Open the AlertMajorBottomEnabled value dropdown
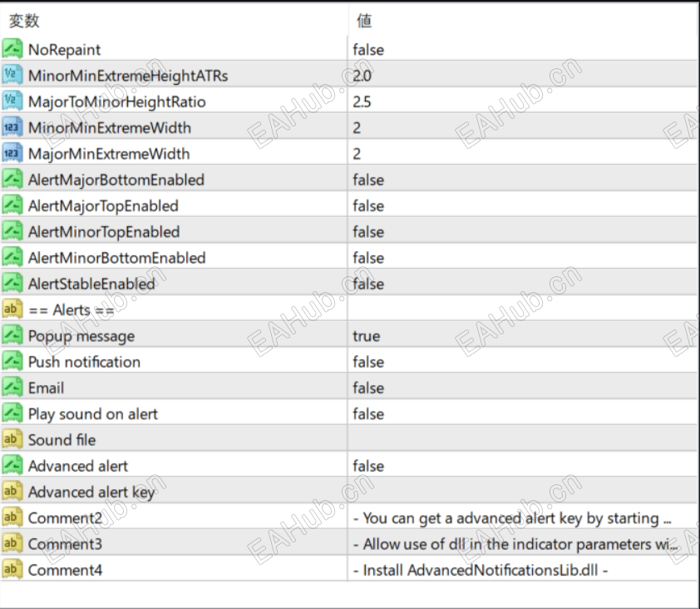 pos(368,180)
